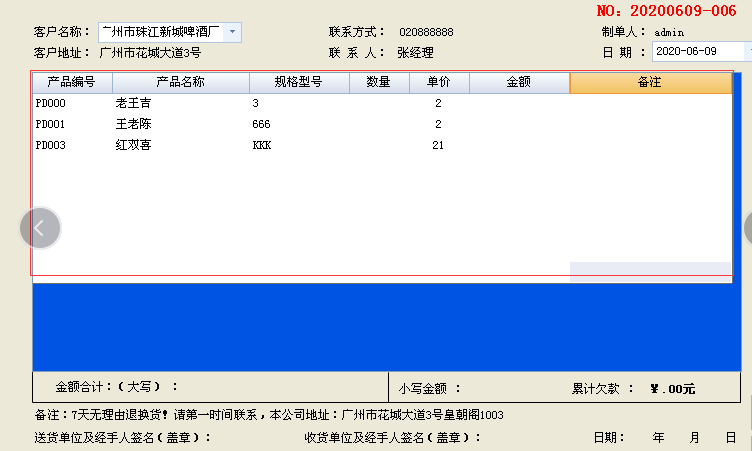The width and height of the screenshot is (752, 451).
Task: Click the previous-image left arrow circle
Action: point(40,228)
